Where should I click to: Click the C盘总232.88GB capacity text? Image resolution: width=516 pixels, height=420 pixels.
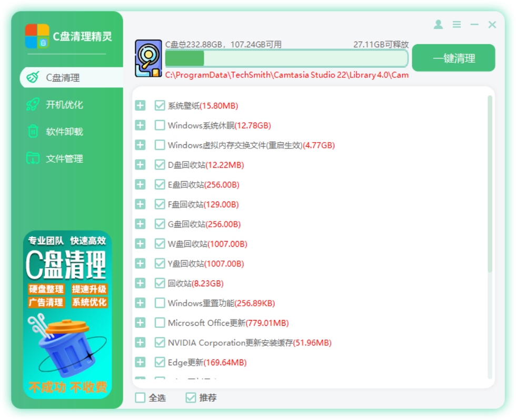pos(223,44)
